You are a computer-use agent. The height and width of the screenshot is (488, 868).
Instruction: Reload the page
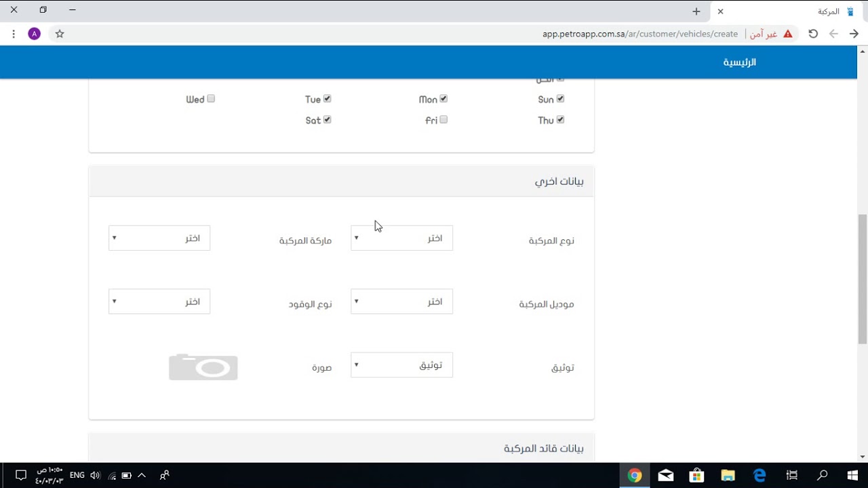tap(813, 34)
